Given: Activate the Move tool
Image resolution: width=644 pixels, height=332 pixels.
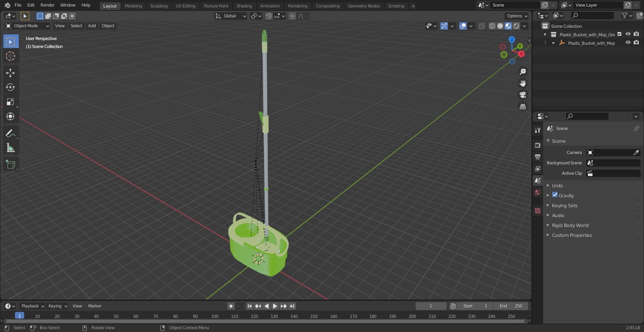Looking at the screenshot, I should click(x=10, y=73).
